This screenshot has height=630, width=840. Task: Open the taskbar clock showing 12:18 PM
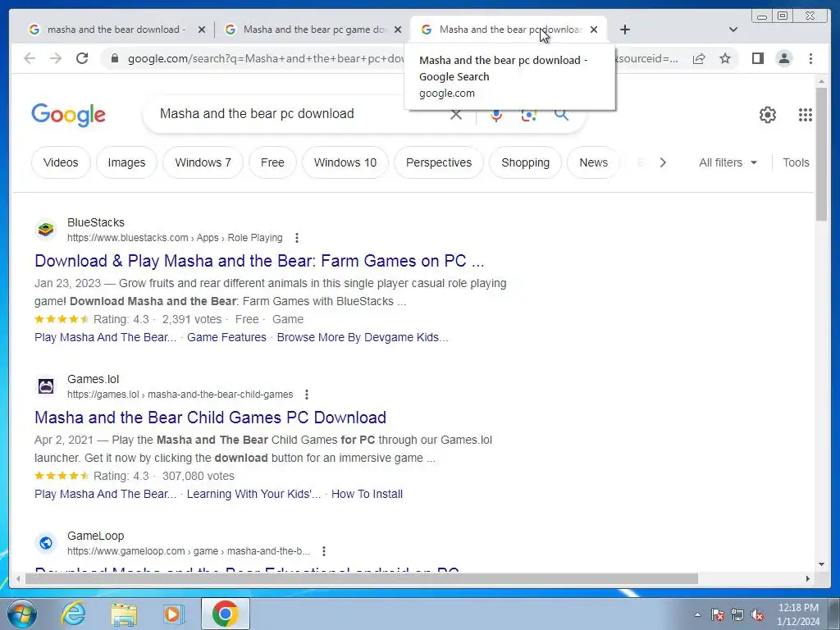(x=798, y=614)
